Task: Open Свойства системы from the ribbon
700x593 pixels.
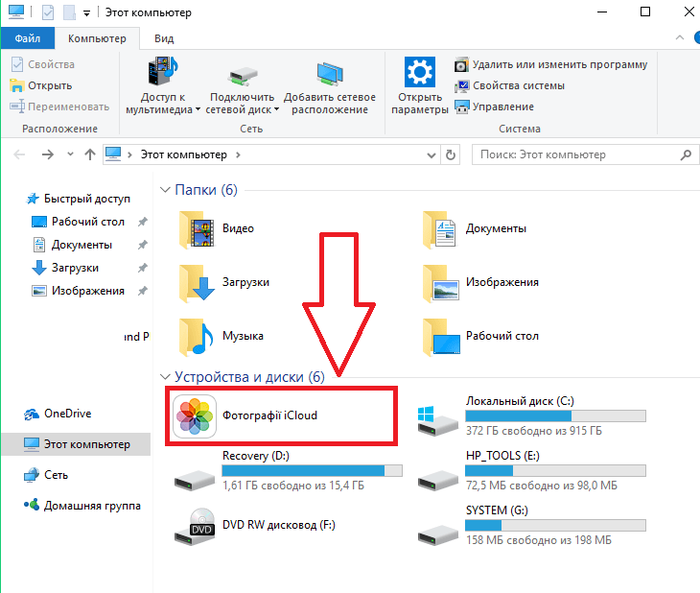Action: coord(509,85)
